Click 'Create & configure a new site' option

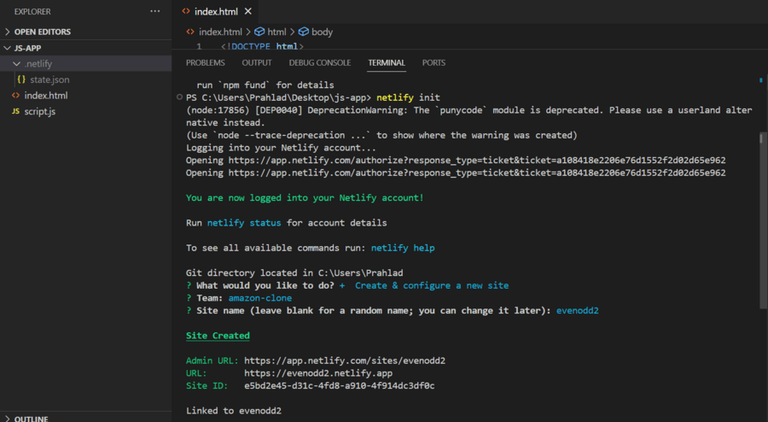pos(432,285)
